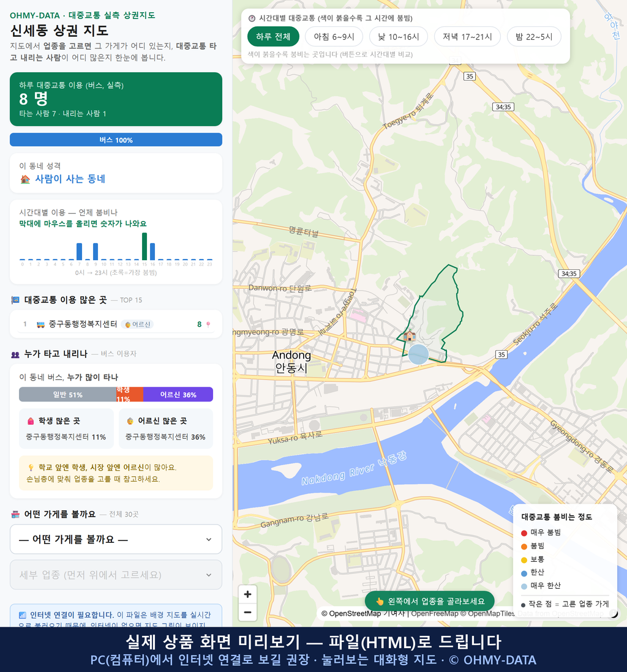Click the Nakdong River label on the map

[353, 469]
